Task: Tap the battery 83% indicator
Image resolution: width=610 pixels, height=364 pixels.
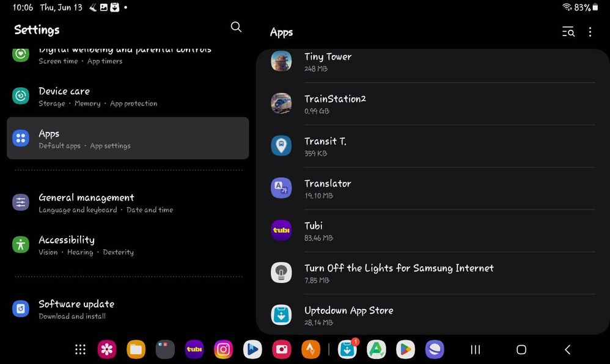Action: 586,7
